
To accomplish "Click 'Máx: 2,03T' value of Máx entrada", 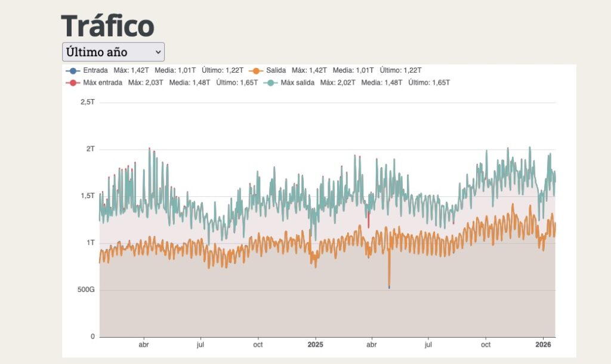I will click(x=146, y=82).
